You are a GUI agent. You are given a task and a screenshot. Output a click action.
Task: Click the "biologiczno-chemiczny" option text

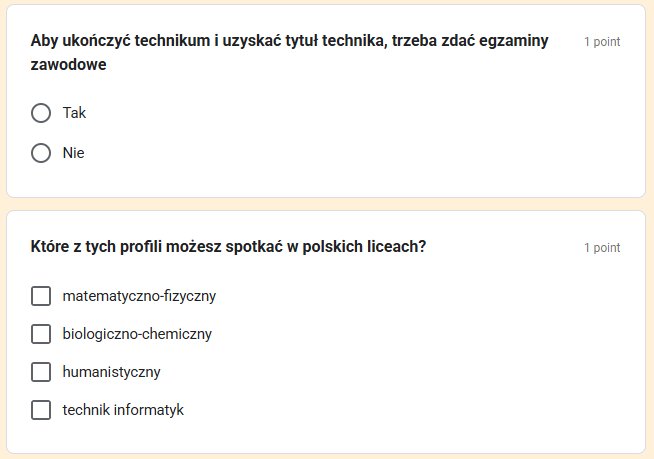pyautogui.click(x=137, y=334)
